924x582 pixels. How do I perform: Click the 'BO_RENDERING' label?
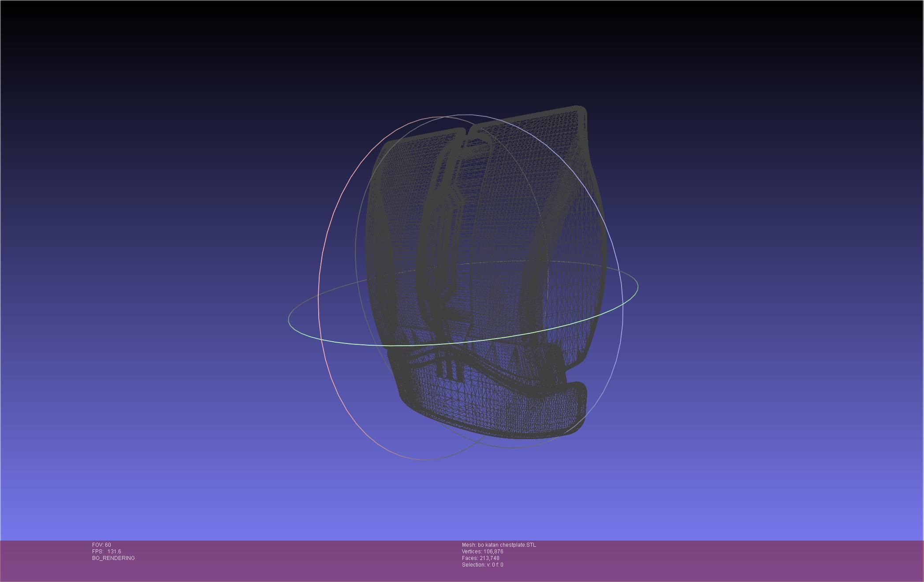113,558
